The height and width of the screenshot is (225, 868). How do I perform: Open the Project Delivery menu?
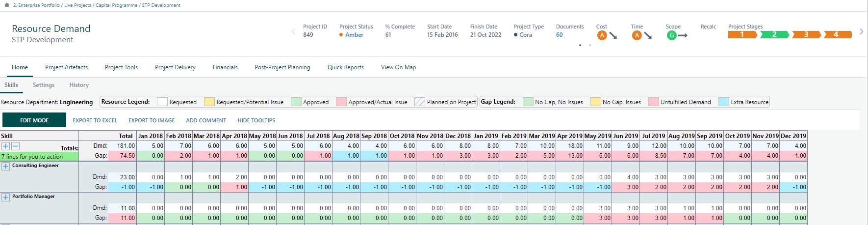coord(175,67)
